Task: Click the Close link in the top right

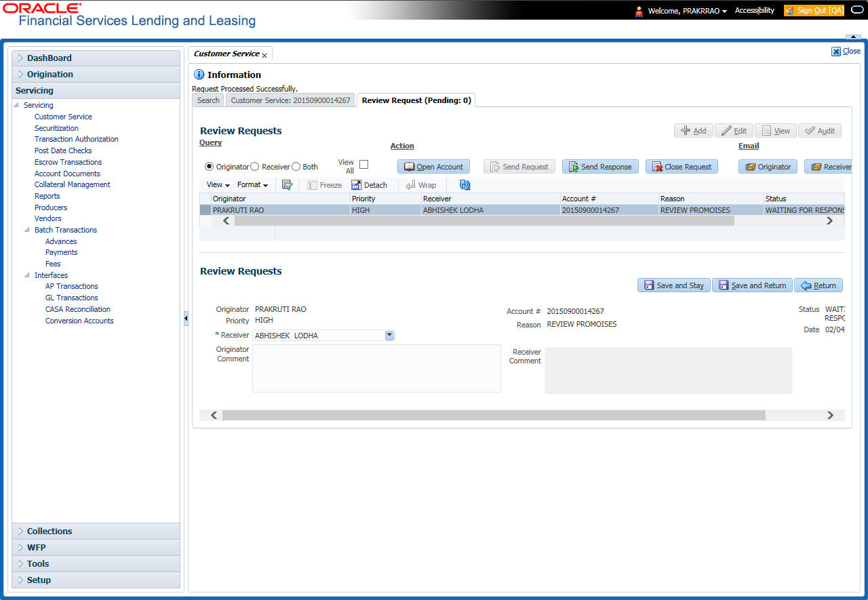Action: 846,51
